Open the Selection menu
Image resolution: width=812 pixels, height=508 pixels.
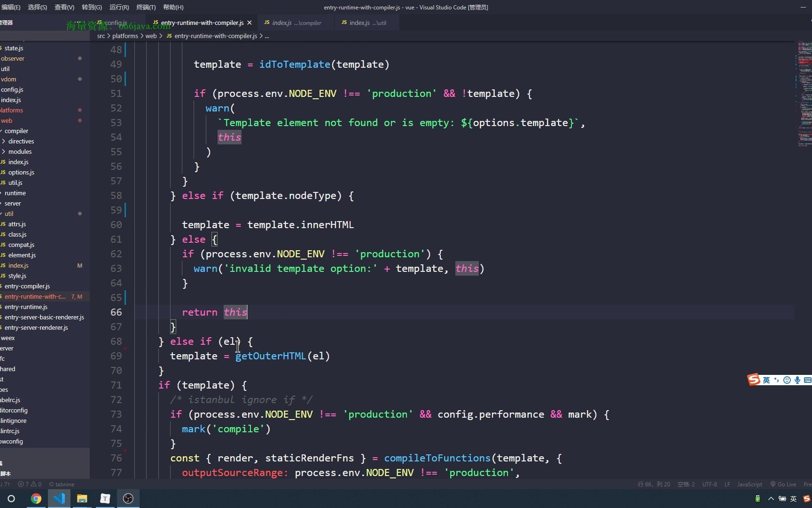coord(37,7)
